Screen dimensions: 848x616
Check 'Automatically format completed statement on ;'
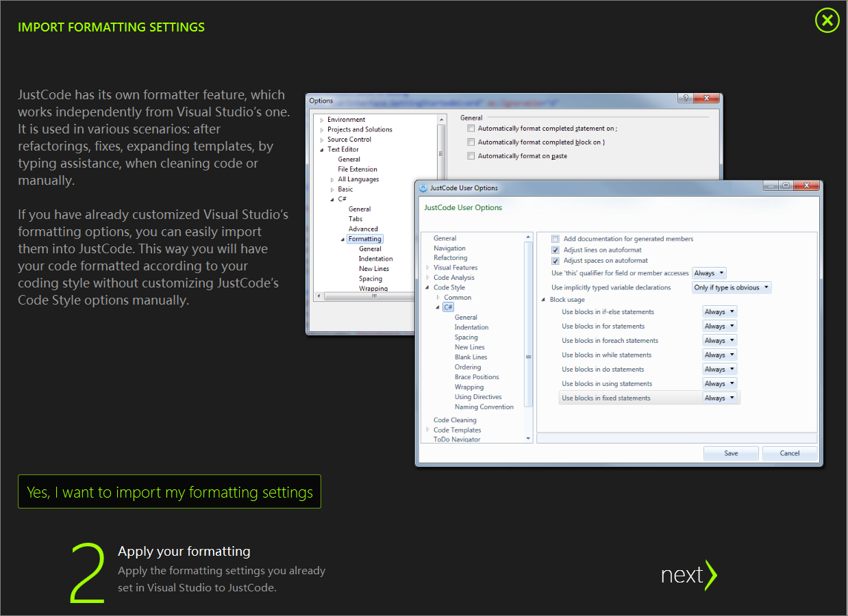[471, 128]
